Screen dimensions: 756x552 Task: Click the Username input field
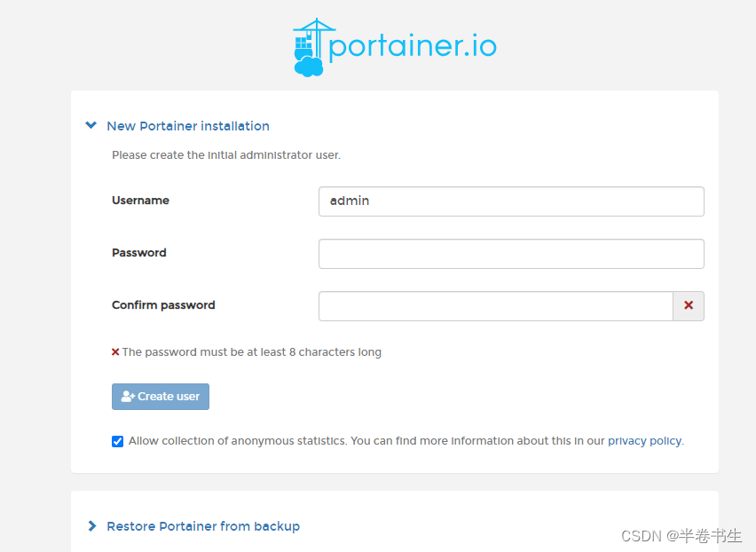tap(511, 201)
